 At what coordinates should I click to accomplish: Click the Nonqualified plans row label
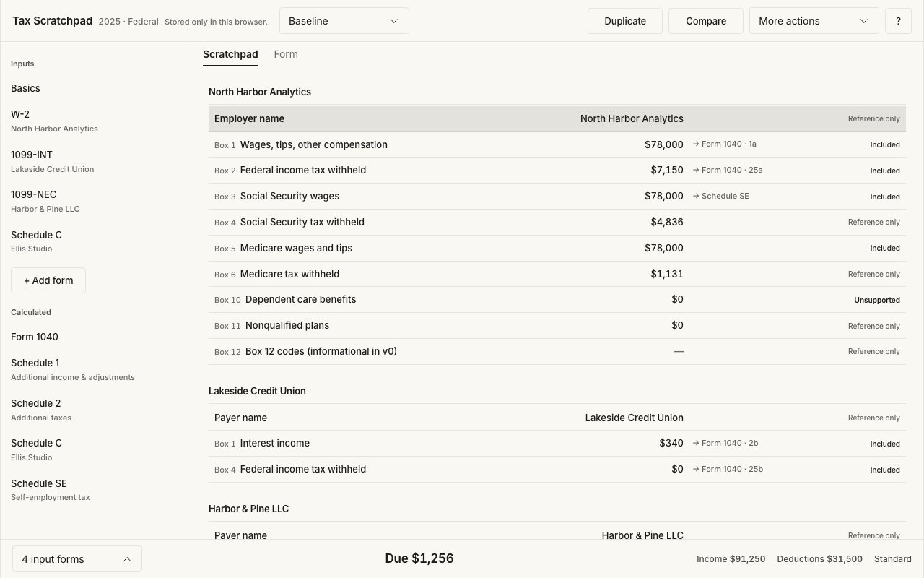(287, 326)
